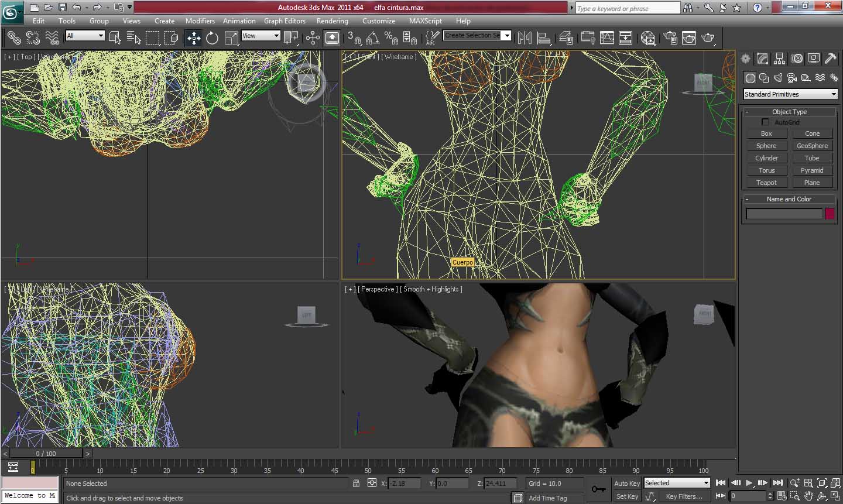Choose the Rectangular Selection Region tool

[153, 38]
